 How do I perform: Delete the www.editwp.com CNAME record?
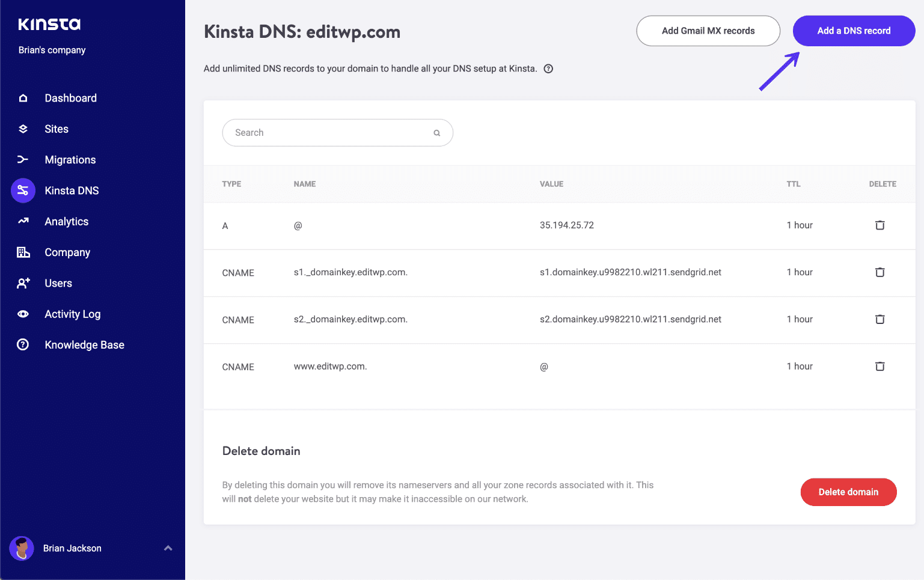click(880, 365)
